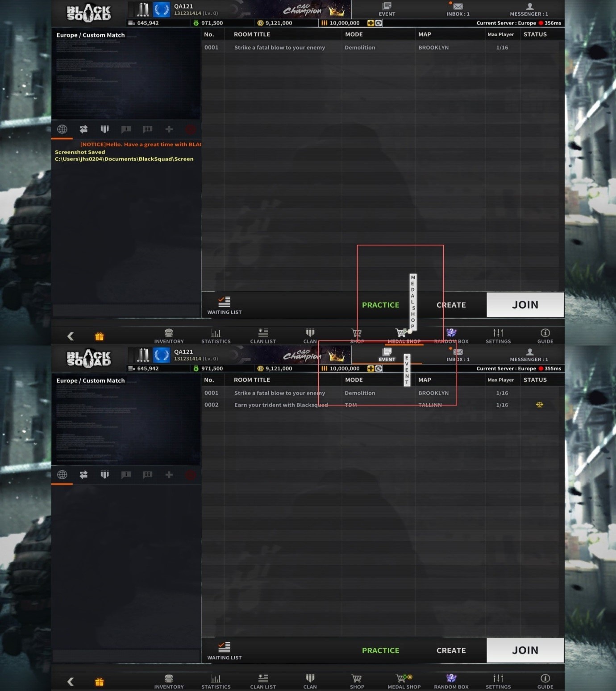Viewport: 616px width, 691px height.
Task: Click the Black Squad logo in lower screen
Action: (x=89, y=358)
